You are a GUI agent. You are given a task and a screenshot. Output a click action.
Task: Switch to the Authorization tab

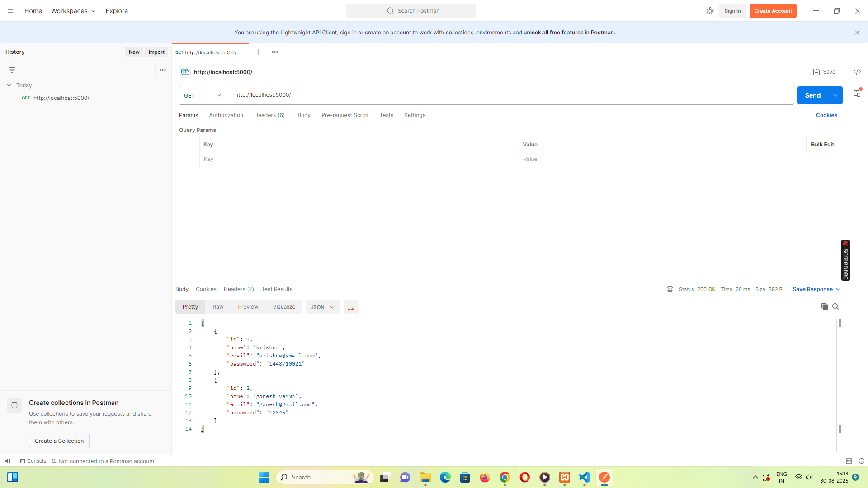(x=226, y=115)
